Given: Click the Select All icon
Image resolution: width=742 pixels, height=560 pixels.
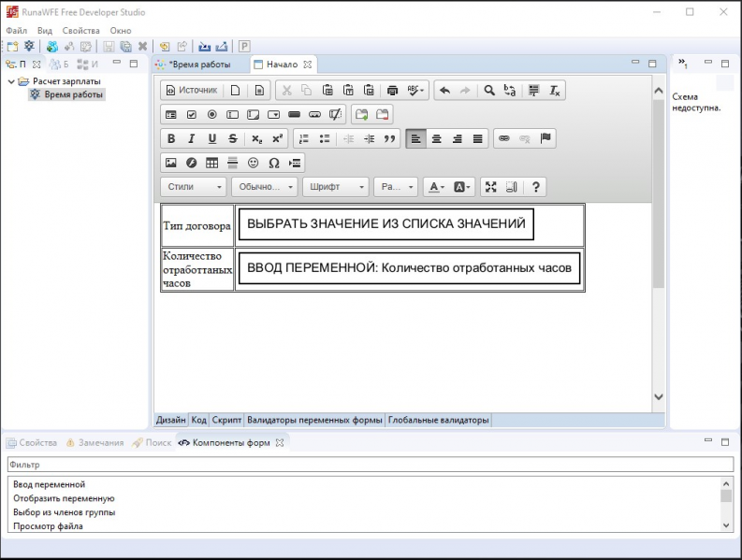Looking at the screenshot, I should (x=533, y=91).
